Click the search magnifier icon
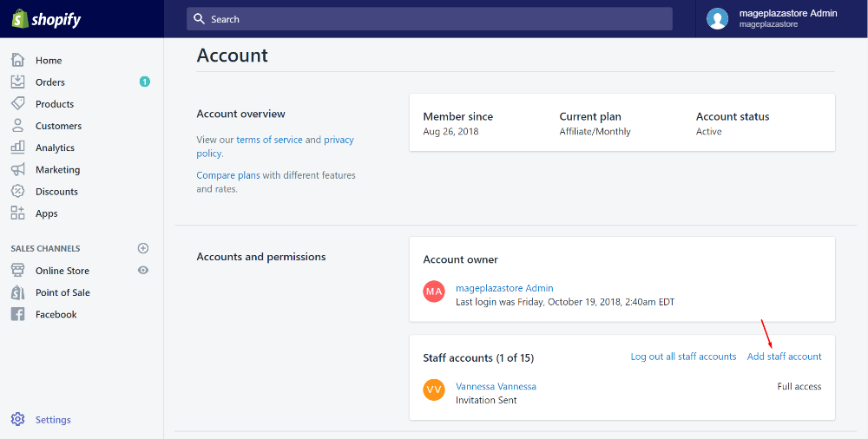The height and width of the screenshot is (439, 868). pyautogui.click(x=200, y=19)
